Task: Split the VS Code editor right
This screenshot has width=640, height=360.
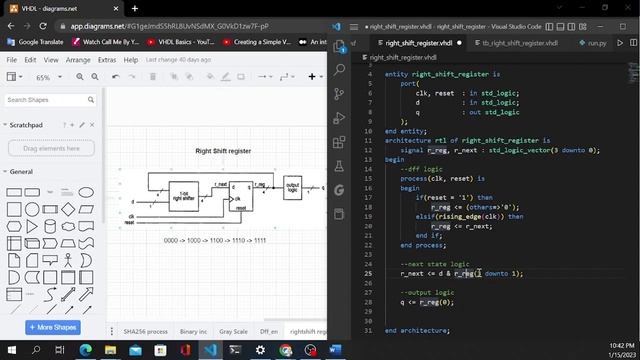Action: [x=633, y=42]
